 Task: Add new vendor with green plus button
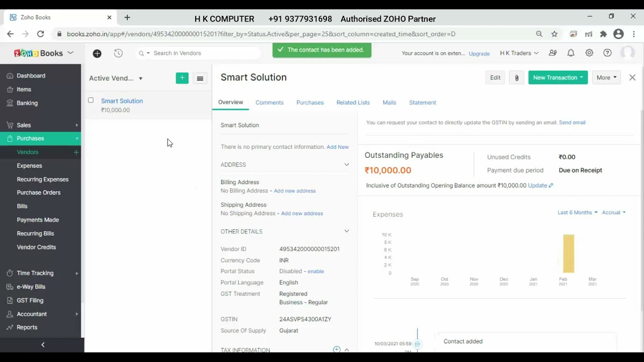[x=182, y=78]
